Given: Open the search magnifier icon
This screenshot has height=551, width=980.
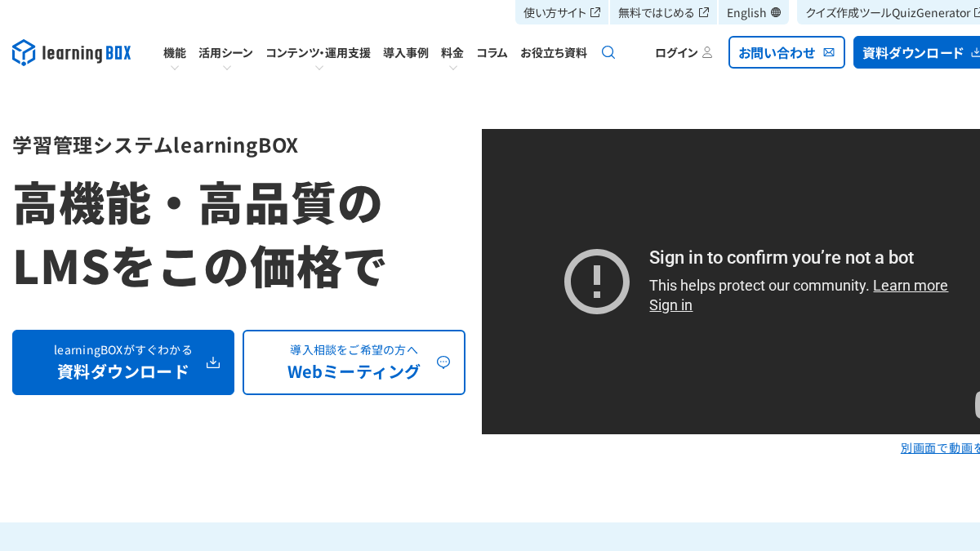Looking at the screenshot, I should [x=608, y=52].
